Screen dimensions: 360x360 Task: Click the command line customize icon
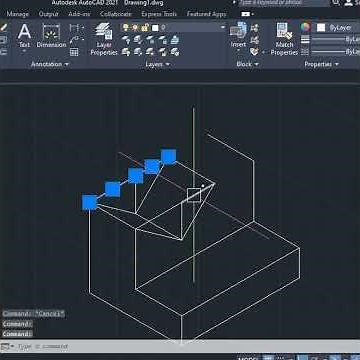coord(5,346)
